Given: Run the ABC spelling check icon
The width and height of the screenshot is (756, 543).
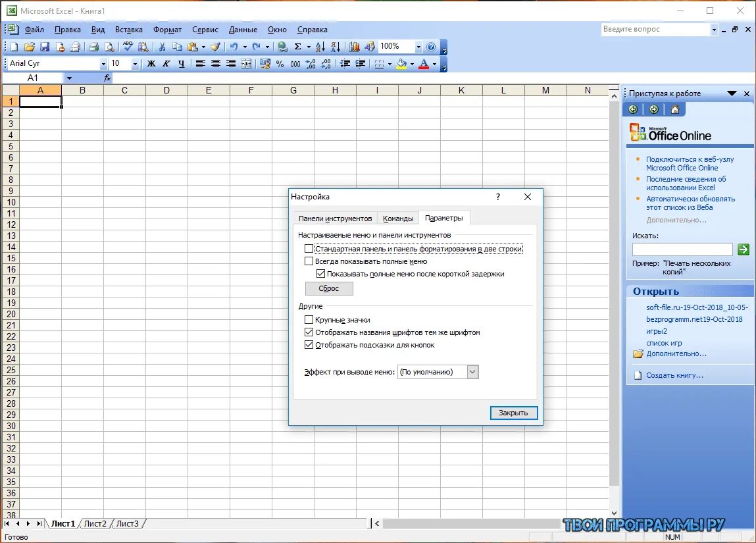Looking at the screenshot, I should (x=128, y=46).
